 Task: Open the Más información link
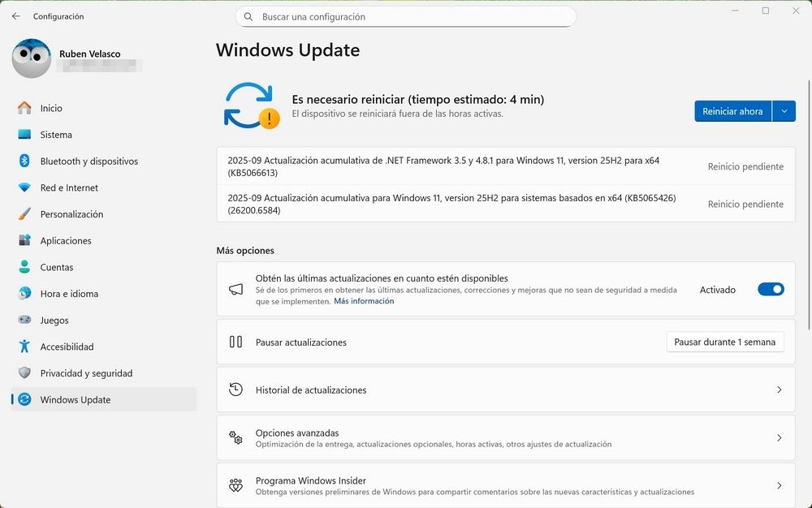[363, 300]
